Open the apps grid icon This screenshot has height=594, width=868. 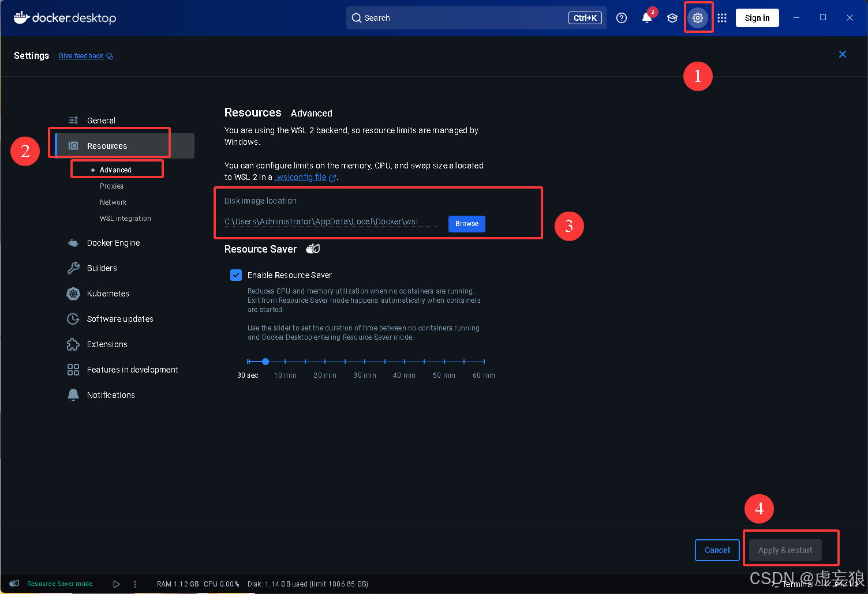pyautogui.click(x=722, y=18)
